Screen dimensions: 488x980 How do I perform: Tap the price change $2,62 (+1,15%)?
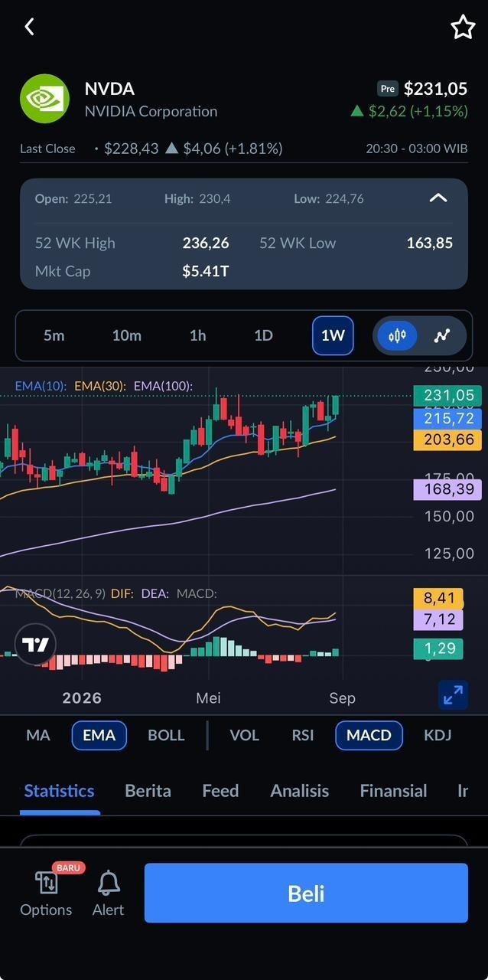[409, 111]
